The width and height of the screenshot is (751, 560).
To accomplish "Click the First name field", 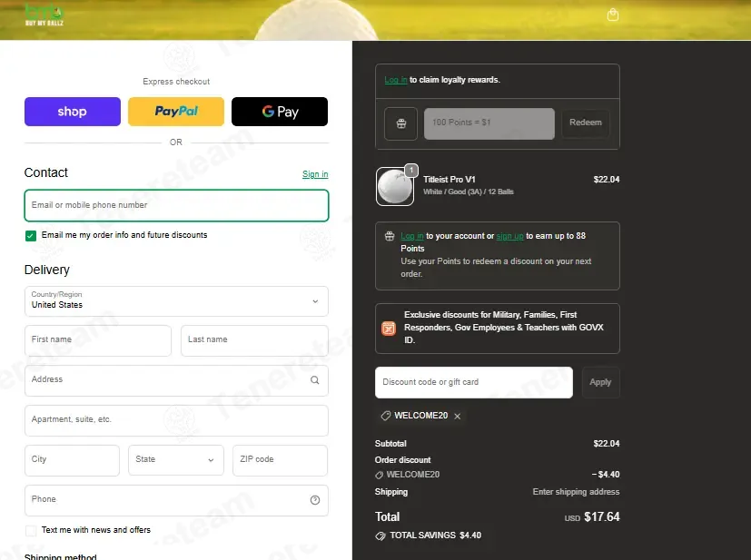I will [98, 340].
